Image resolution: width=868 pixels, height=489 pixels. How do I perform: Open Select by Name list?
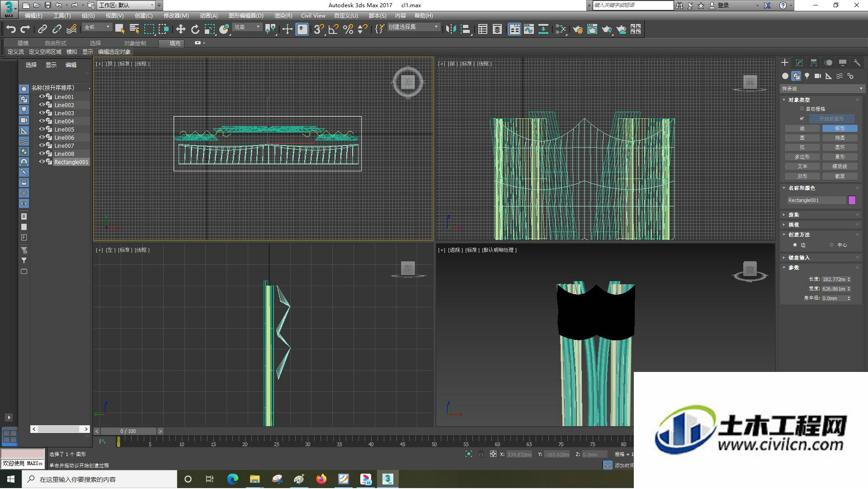click(134, 29)
